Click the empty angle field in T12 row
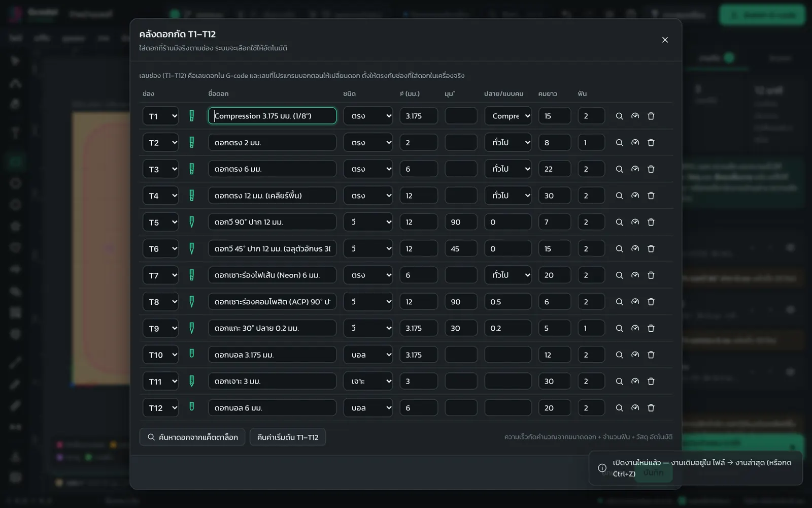The image size is (812, 508). pos(461,408)
